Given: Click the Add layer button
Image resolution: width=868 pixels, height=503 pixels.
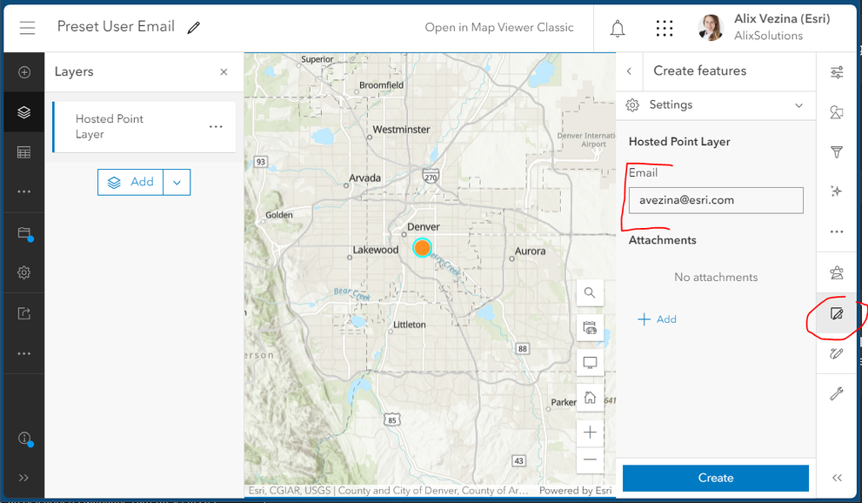Looking at the screenshot, I should 130,182.
